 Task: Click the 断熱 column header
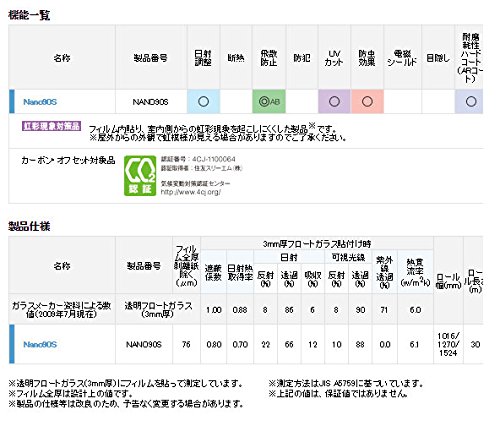(236, 58)
